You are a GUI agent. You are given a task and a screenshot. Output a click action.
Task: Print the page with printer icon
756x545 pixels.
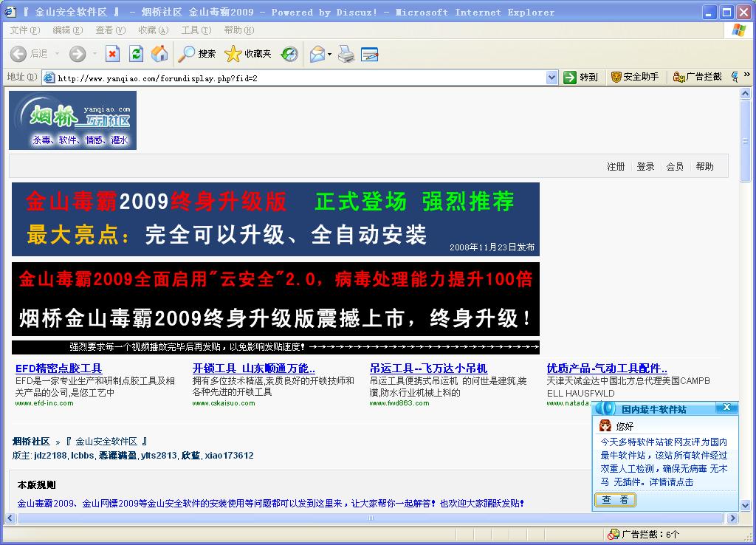pyautogui.click(x=346, y=53)
